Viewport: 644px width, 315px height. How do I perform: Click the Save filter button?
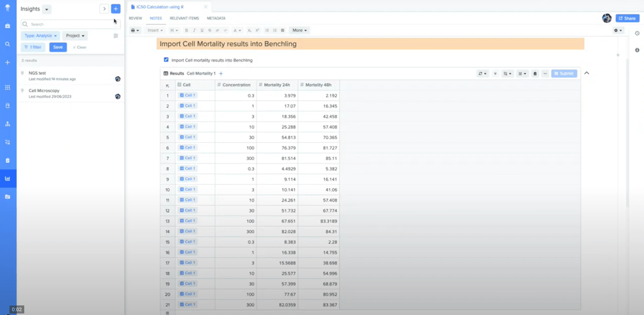tap(58, 47)
